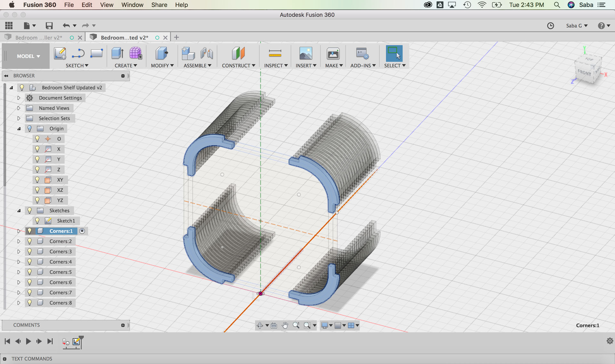Image resolution: width=615 pixels, height=364 pixels.
Task: Hide Sketch1 using its lightbulb
Action: 37,221
